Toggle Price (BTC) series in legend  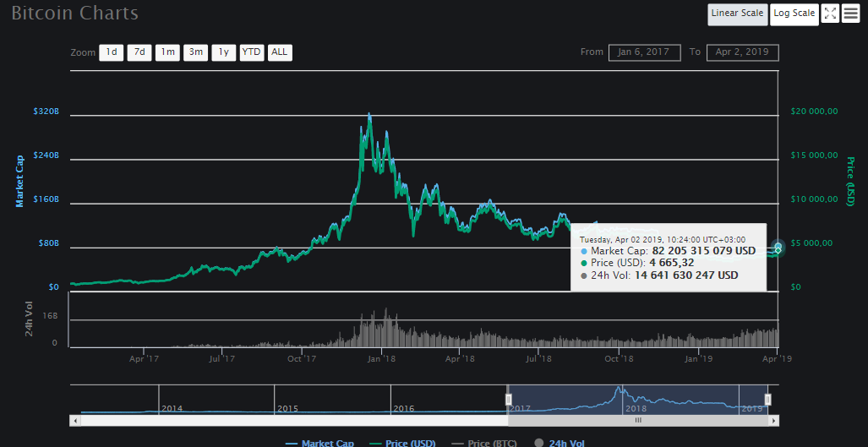point(484,443)
